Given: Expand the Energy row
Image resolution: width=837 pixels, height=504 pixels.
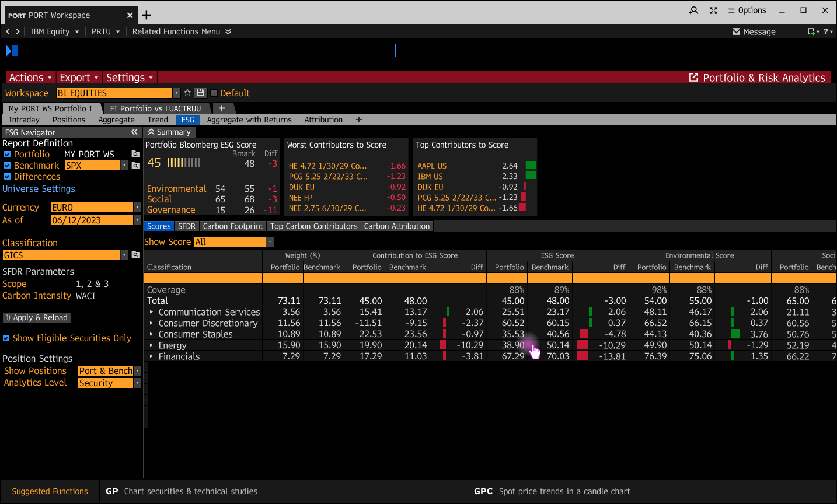Looking at the screenshot, I should pyautogui.click(x=151, y=345).
